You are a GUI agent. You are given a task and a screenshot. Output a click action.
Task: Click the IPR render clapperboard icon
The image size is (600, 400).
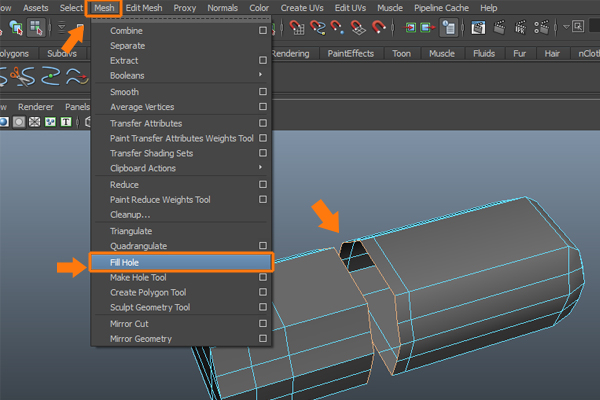point(522,28)
